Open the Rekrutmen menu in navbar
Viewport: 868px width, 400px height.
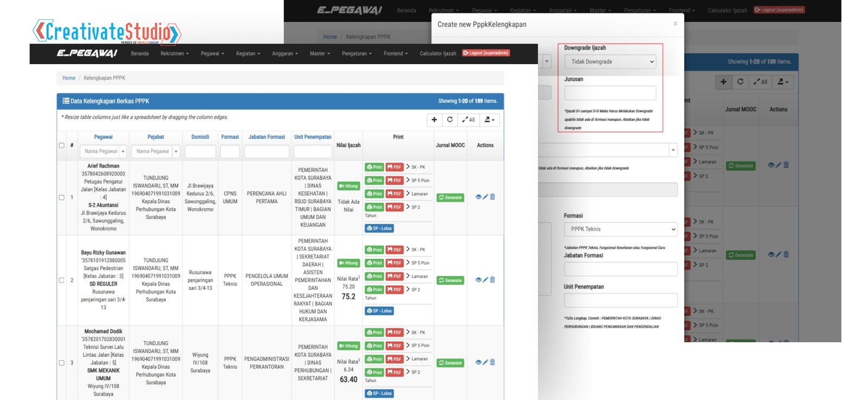[x=174, y=54]
